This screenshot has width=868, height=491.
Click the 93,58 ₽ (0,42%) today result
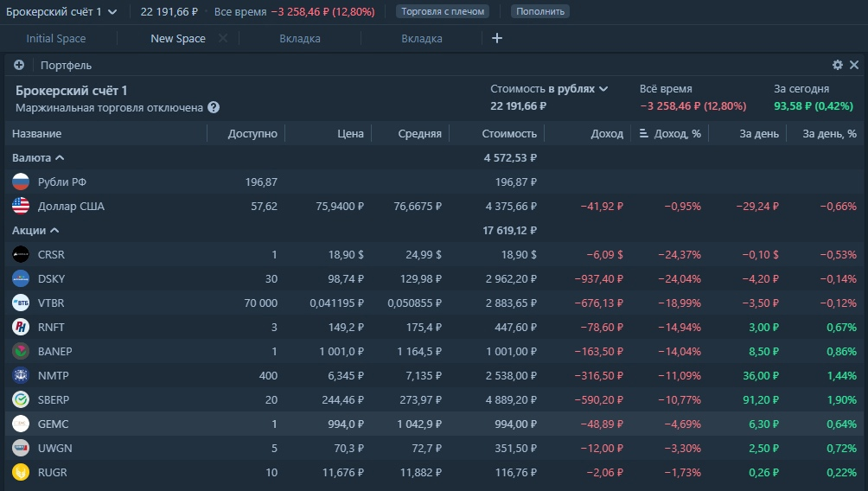click(x=814, y=105)
